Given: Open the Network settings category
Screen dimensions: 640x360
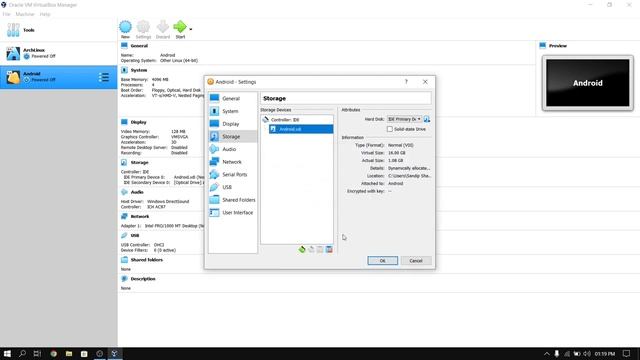Looking at the screenshot, I should click(x=233, y=162).
